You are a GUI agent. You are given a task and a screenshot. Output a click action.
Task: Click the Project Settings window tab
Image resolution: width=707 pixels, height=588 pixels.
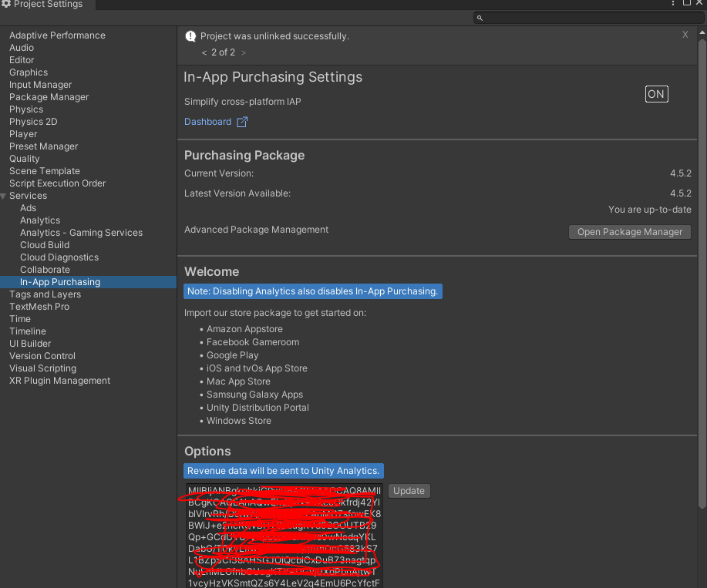47,4
